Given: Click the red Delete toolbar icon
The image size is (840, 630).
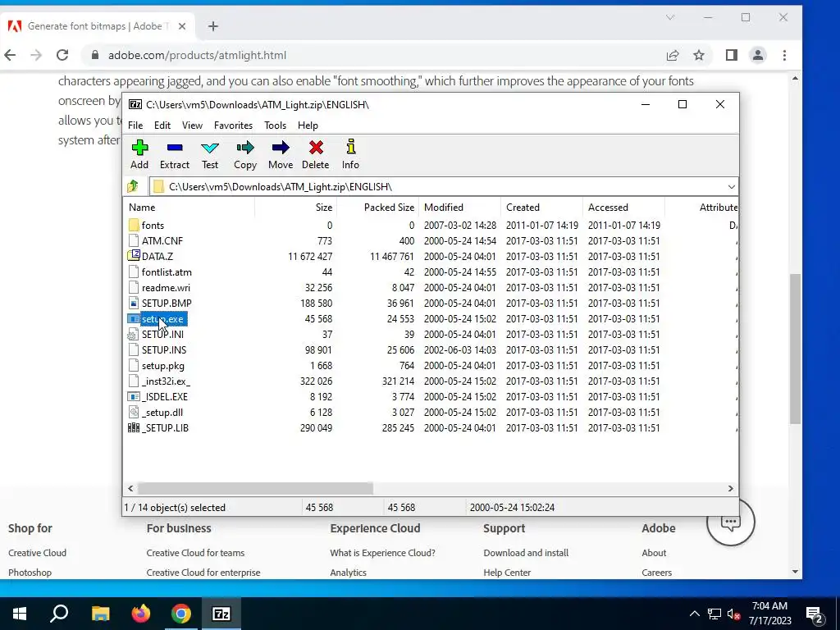Looking at the screenshot, I should (316, 148).
